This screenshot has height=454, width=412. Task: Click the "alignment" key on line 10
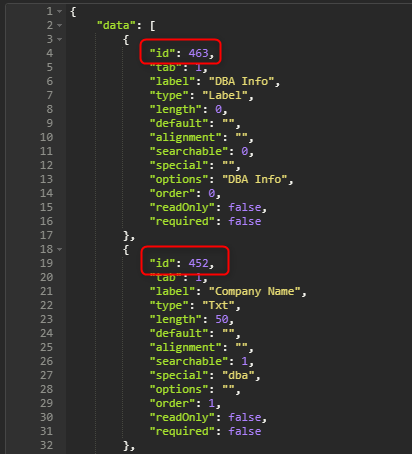pyautogui.click(x=185, y=137)
